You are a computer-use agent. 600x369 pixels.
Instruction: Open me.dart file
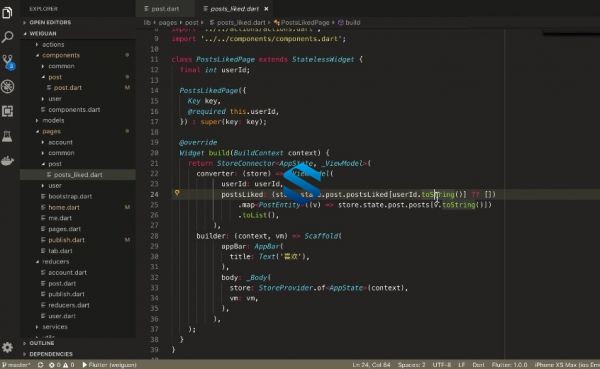click(x=60, y=218)
